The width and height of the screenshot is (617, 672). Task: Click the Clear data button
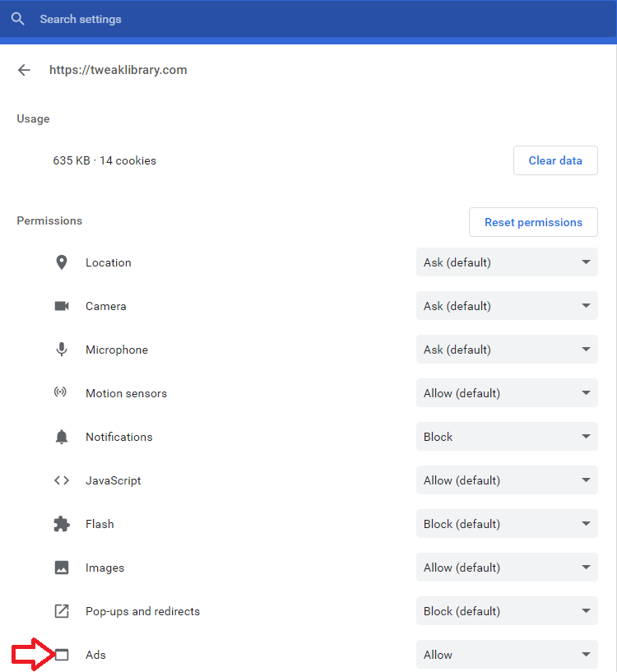pos(555,160)
